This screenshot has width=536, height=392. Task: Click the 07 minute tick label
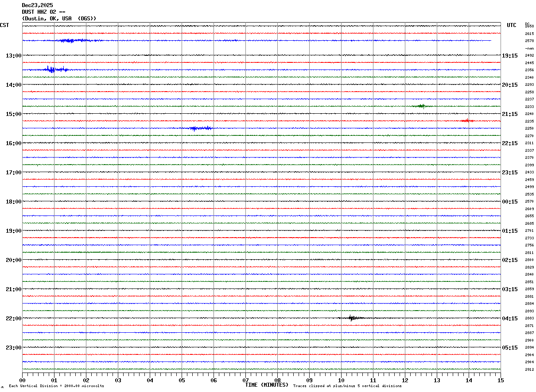coord(245,380)
